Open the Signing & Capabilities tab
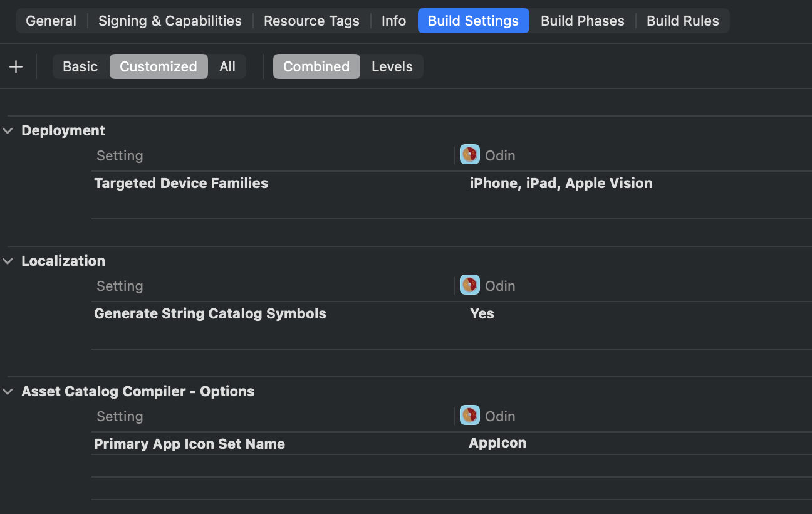This screenshot has width=812, height=514. point(170,21)
